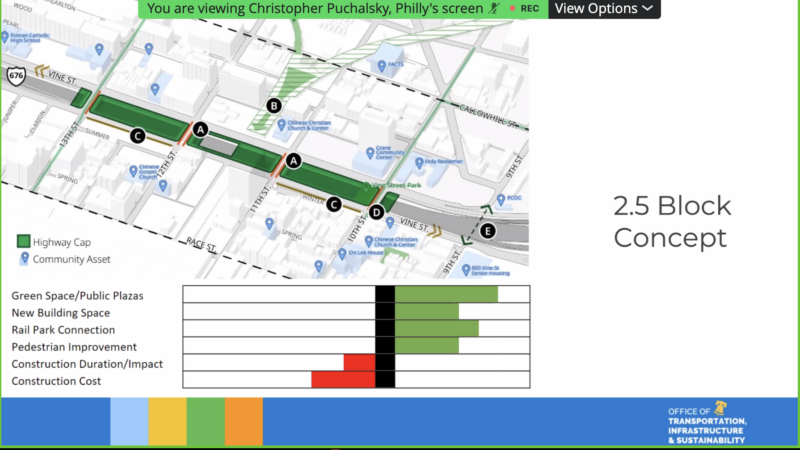Viewport: 800px width, 450px height.
Task: Click the FACTS community asset pin
Action: [382, 65]
